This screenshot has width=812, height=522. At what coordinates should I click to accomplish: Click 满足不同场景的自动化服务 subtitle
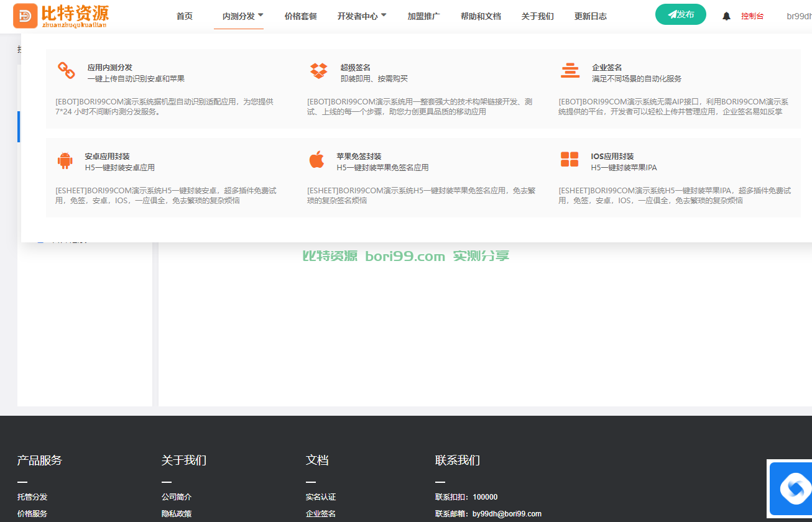click(x=637, y=79)
